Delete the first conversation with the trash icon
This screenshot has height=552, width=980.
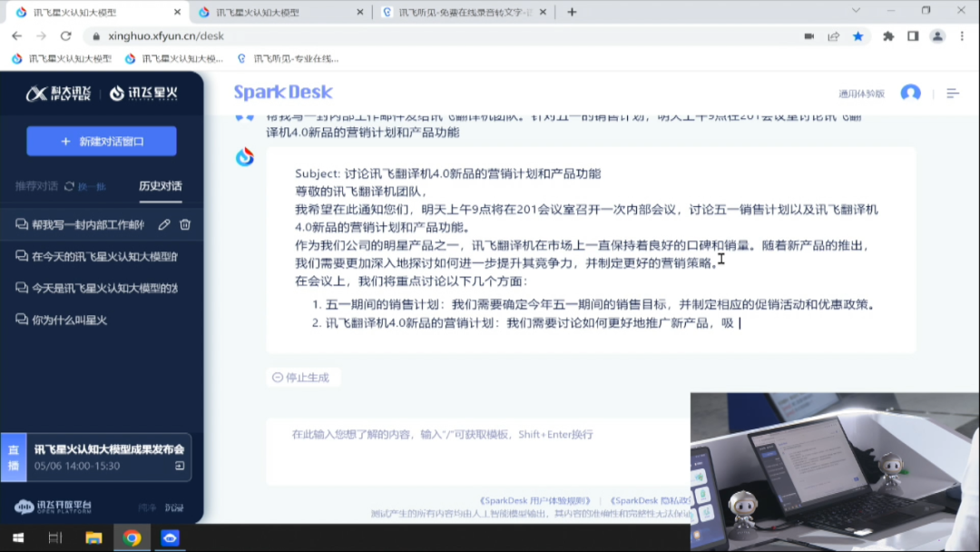click(x=185, y=225)
